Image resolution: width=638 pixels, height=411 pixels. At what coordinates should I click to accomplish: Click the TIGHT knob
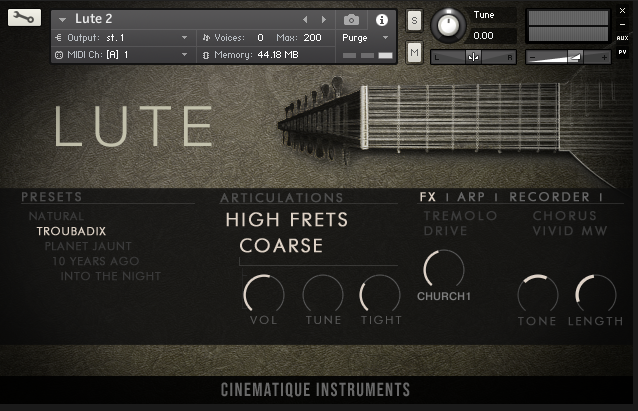tap(380, 295)
